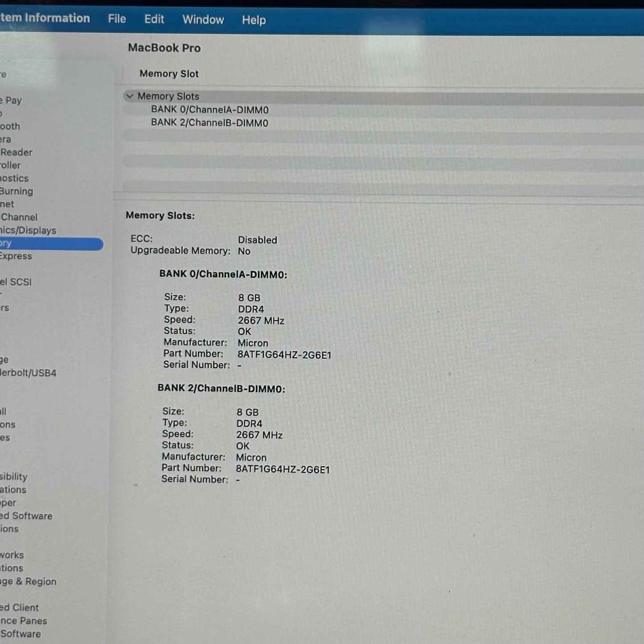
Task: Collapse the Memory Slots disclosure chevron
Action: click(x=130, y=96)
